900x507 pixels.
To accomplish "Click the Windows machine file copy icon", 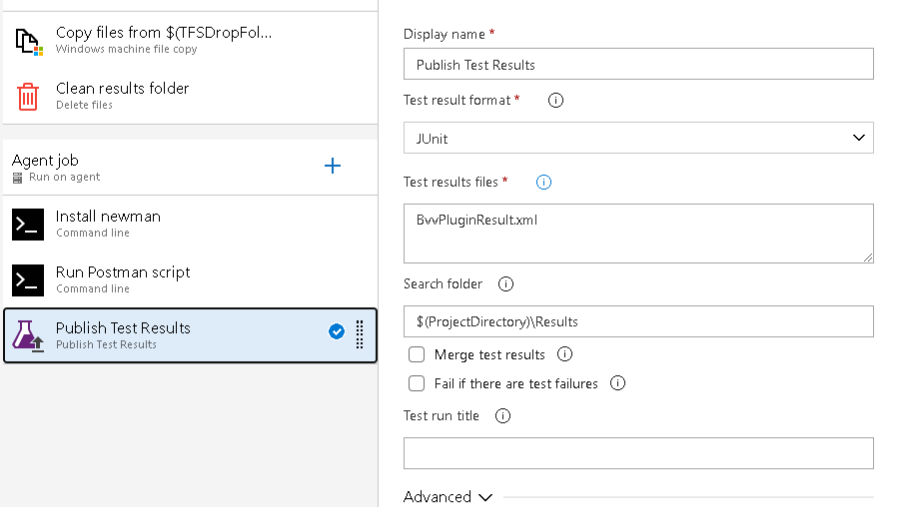I will [28, 41].
